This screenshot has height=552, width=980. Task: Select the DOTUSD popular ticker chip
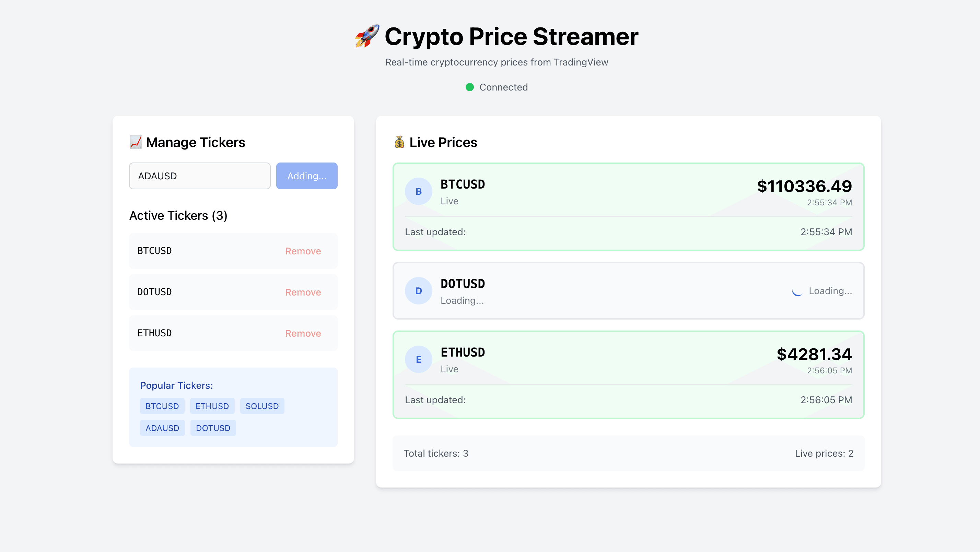pyautogui.click(x=213, y=428)
